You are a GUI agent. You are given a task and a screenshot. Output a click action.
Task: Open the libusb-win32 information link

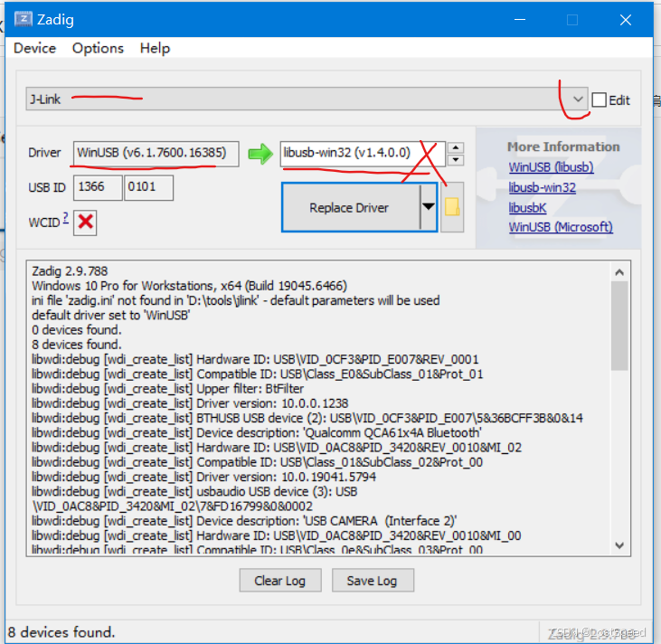542,187
